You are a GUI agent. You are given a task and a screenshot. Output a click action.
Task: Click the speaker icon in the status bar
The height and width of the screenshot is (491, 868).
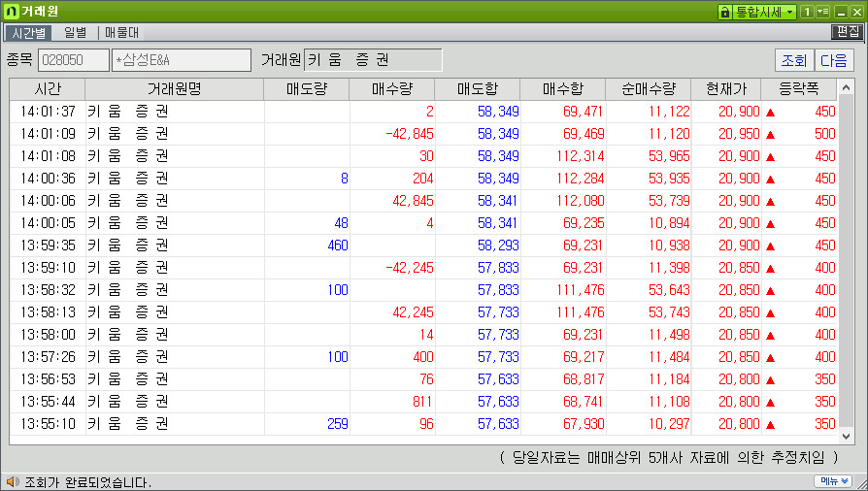tap(13, 481)
